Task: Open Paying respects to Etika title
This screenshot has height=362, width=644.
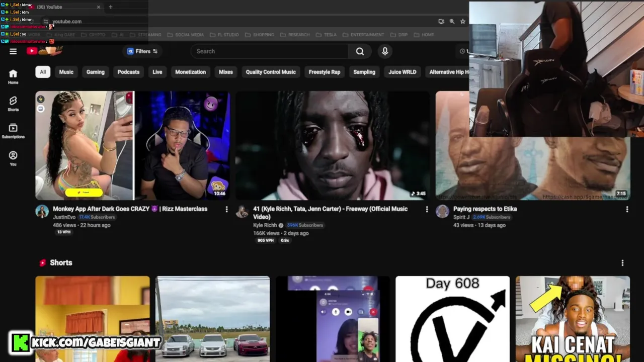Action: (x=485, y=209)
